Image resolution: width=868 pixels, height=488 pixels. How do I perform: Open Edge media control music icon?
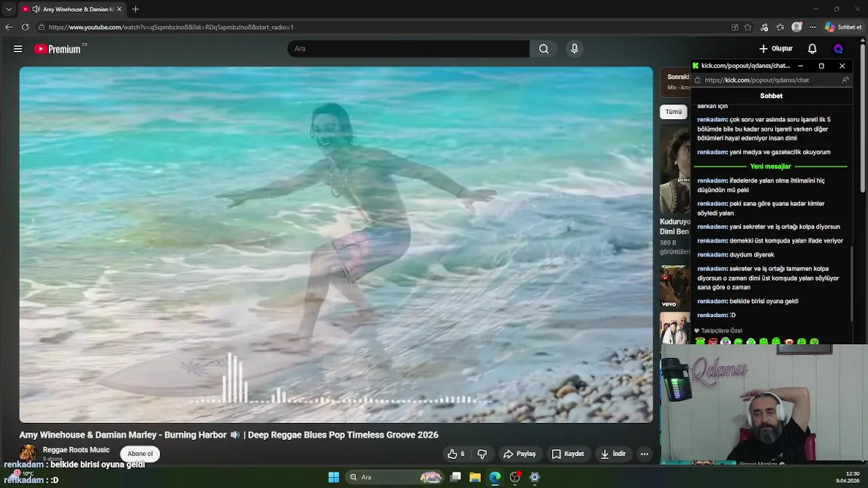pyautogui.click(x=764, y=27)
